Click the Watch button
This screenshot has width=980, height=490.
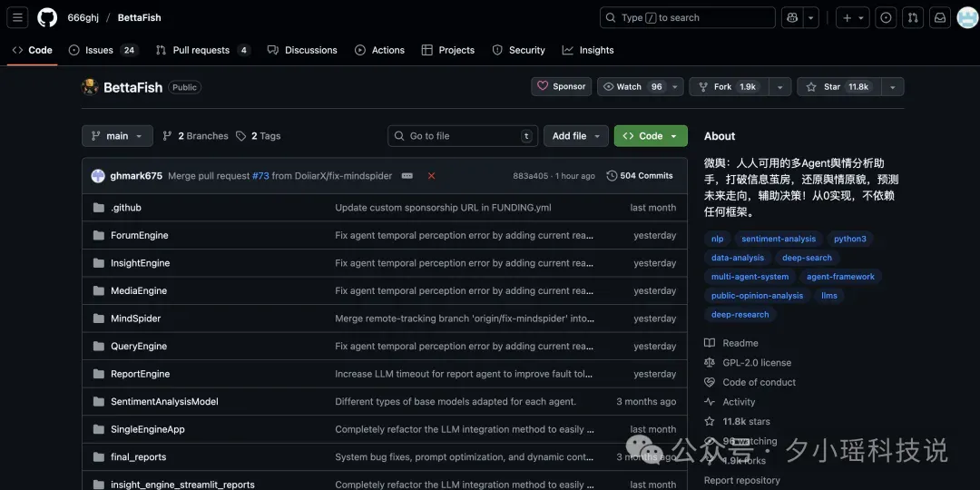click(x=632, y=87)
